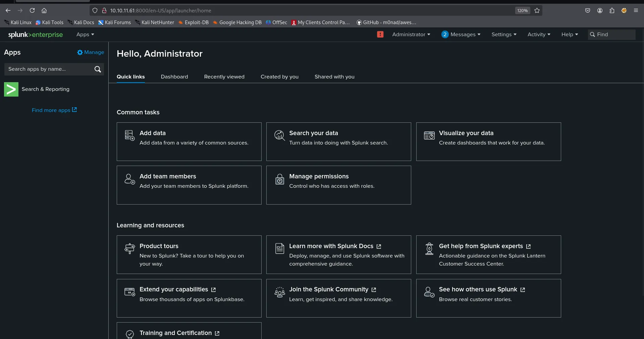Switch to the Quick links tab
The height and width of the screenshot is (339, 644).
pos(131,77)
